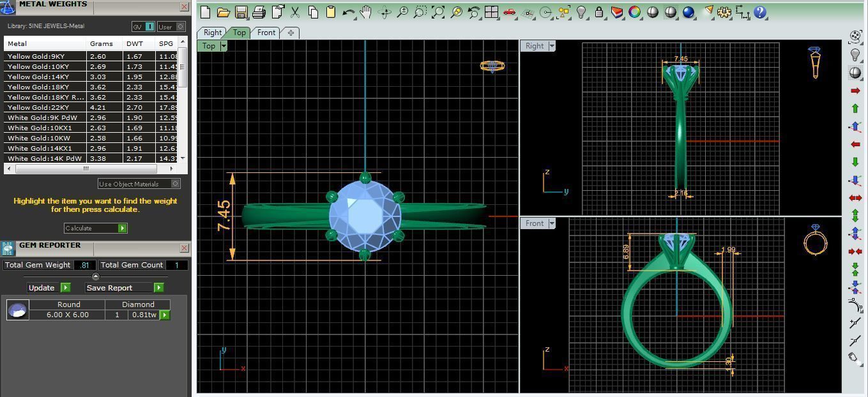Click the right-pointing red arrow icon

tap(855, 91)
